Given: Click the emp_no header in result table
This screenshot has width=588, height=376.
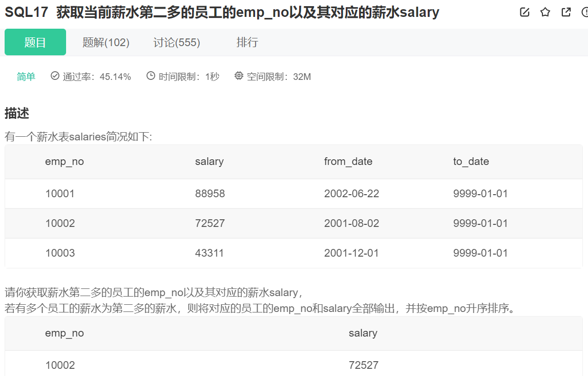Looking at the screenshot, I should coord(65,333).
